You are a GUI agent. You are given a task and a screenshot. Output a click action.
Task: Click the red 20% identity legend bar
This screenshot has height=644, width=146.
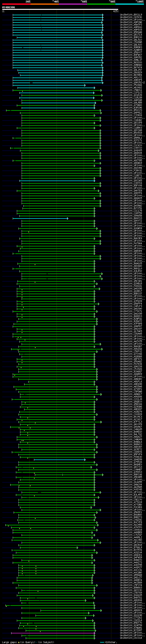click(16, 4)
